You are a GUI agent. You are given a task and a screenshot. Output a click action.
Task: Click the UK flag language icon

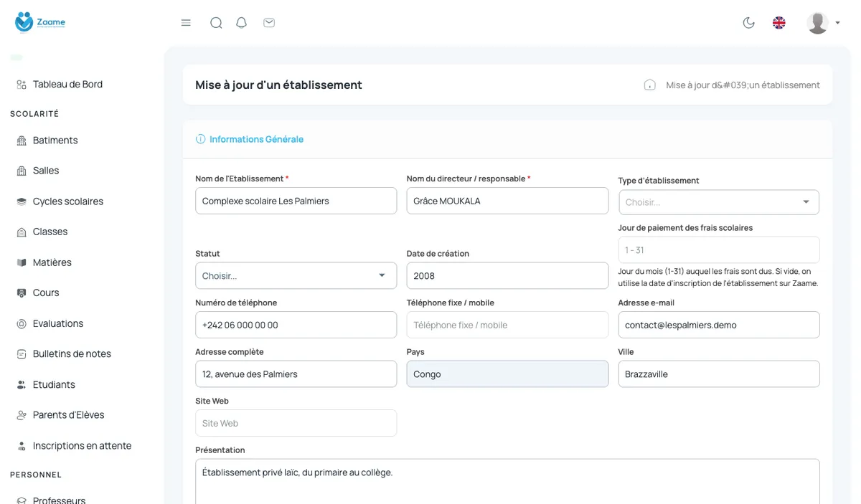[779, 23]
